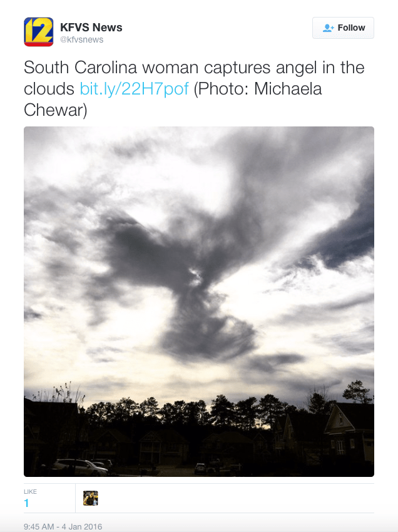398x532 pixels.
Task: Click the tree silhouettes along photo's horizon
Action: click(207, 410)
